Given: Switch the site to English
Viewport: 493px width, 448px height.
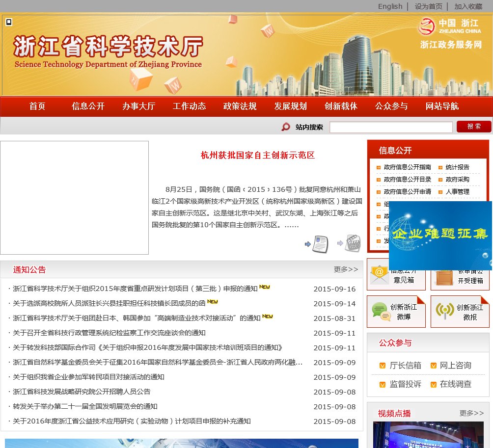Looking at the screenshot, I should (390, 6).
